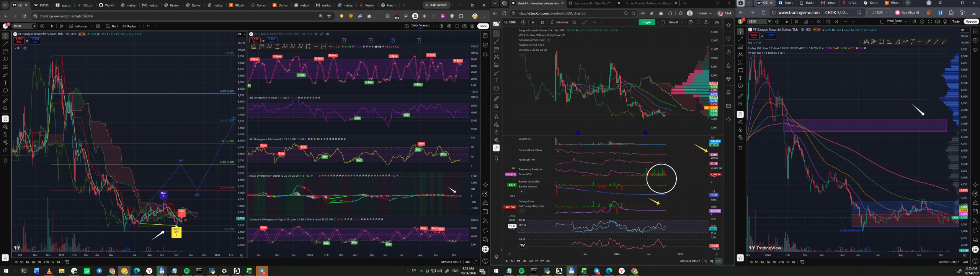Click the 3,520 SELL button on left chart
Screen dimensions: 980x276
click(19, 40)
